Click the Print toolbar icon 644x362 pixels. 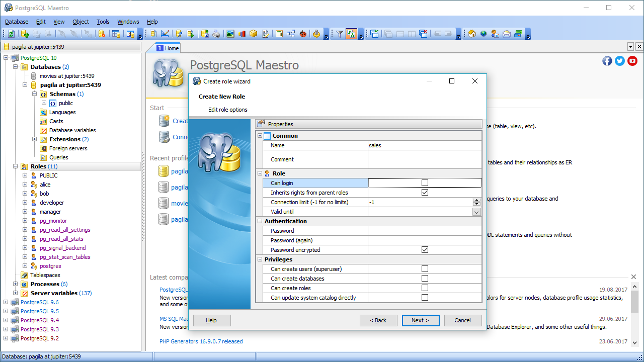pos(216,33)
